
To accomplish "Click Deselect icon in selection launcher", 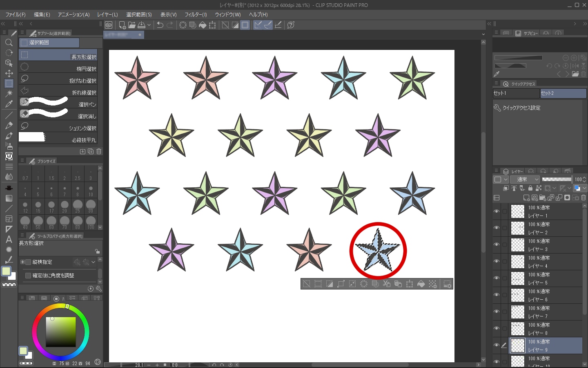I will [307, 284].
